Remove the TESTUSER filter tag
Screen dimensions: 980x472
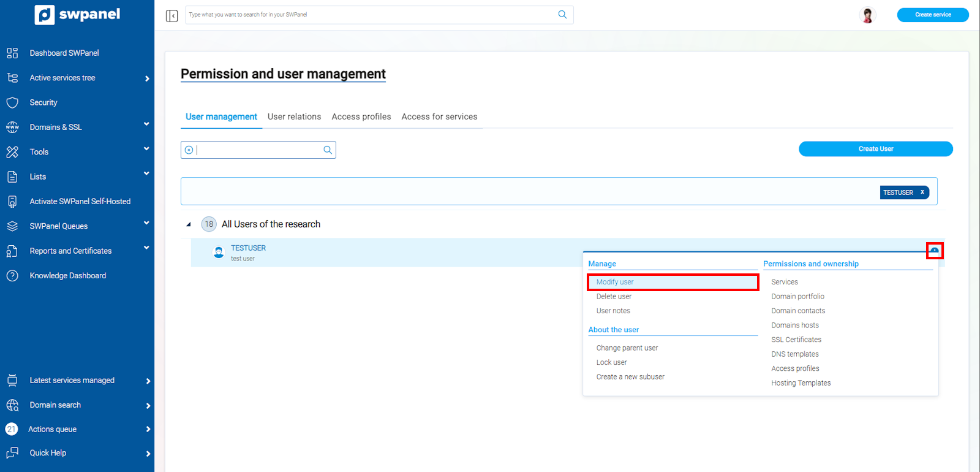922,192
